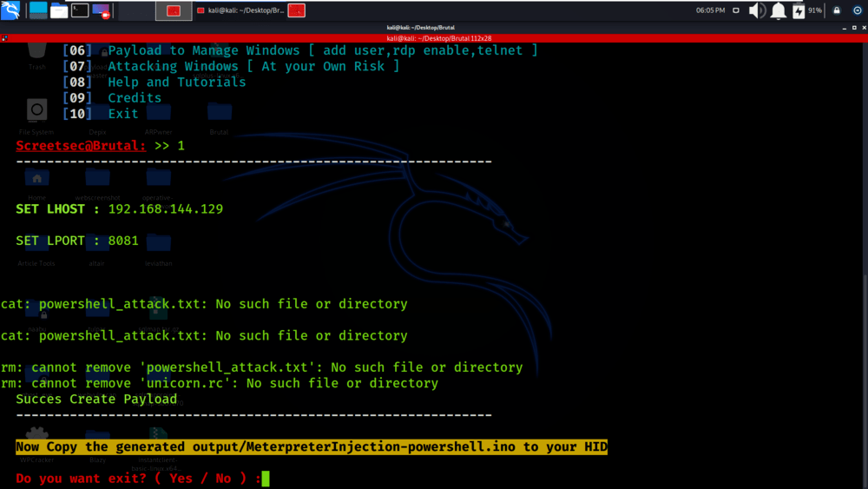Click menu line 06 Payload to Manage Windows
Image resolution: width=868 pixels, height=489 pixels.
(x=300, y=50)
